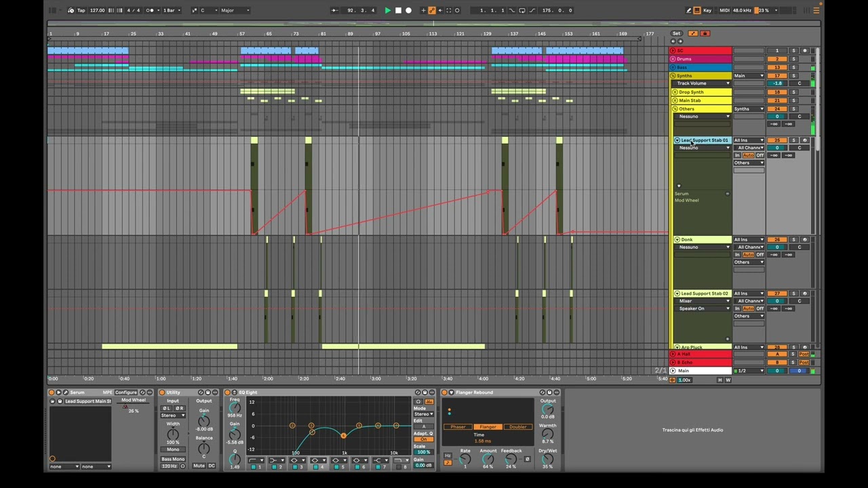This screenshot has width=868, height=488.
Task: Click the Draw Mode pencil icon
Action: (688, 10)
